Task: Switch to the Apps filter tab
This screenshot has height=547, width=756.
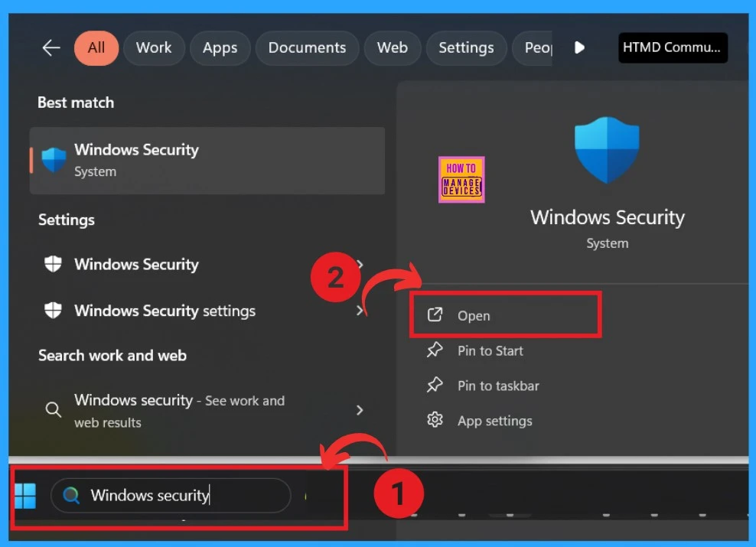Action: coord(220,47)
